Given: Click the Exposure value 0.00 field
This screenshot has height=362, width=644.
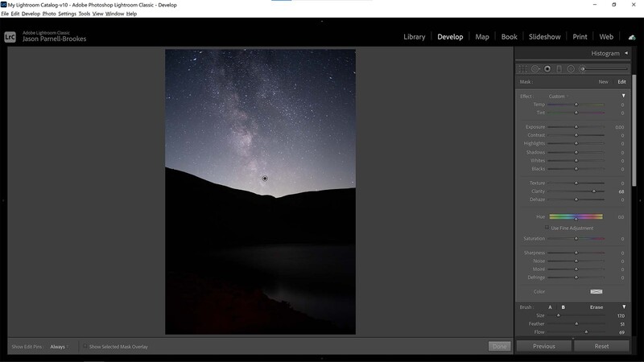Looking at the screenshot, I should [x=619, y=127].
